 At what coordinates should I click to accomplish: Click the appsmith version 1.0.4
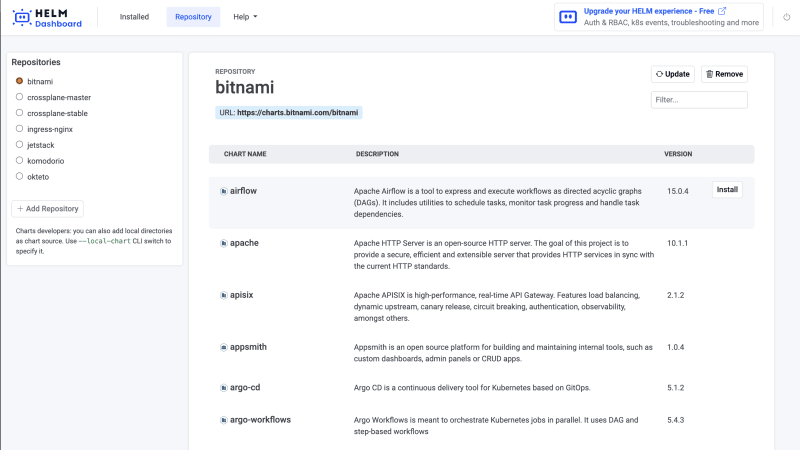pyautogui.click(x=676, y=347)
